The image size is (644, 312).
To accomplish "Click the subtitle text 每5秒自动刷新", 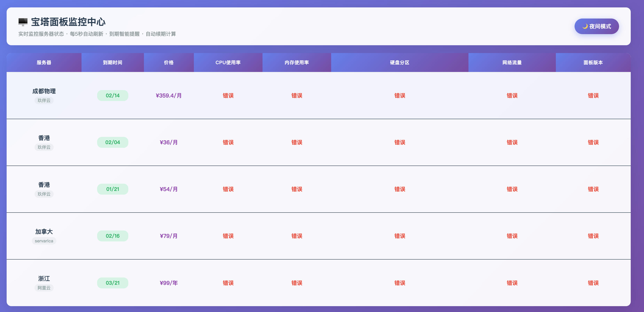I will tap(87, 34).
